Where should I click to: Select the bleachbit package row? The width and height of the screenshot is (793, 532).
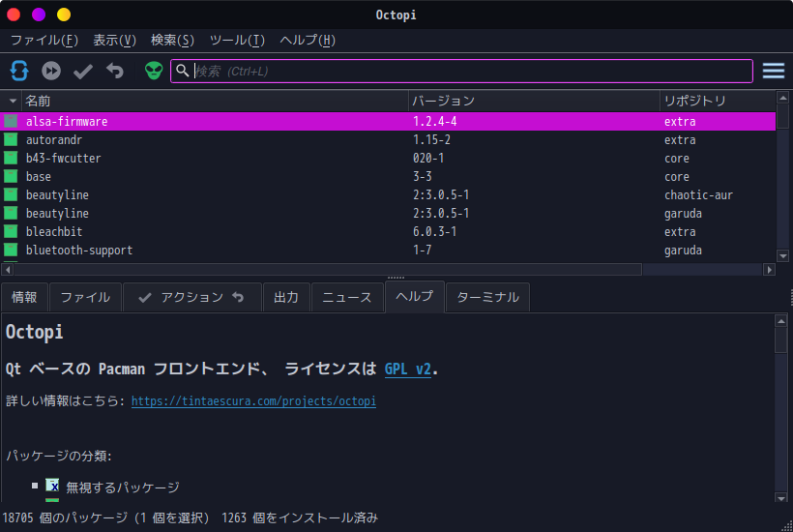pyautogui.click(x=388, y=231)
